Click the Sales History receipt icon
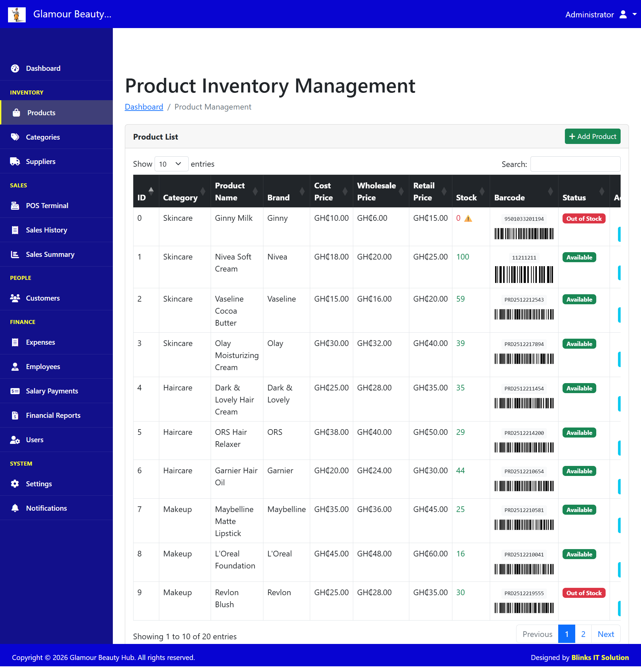This screenshot has width=641, height=672. point(15,230)
